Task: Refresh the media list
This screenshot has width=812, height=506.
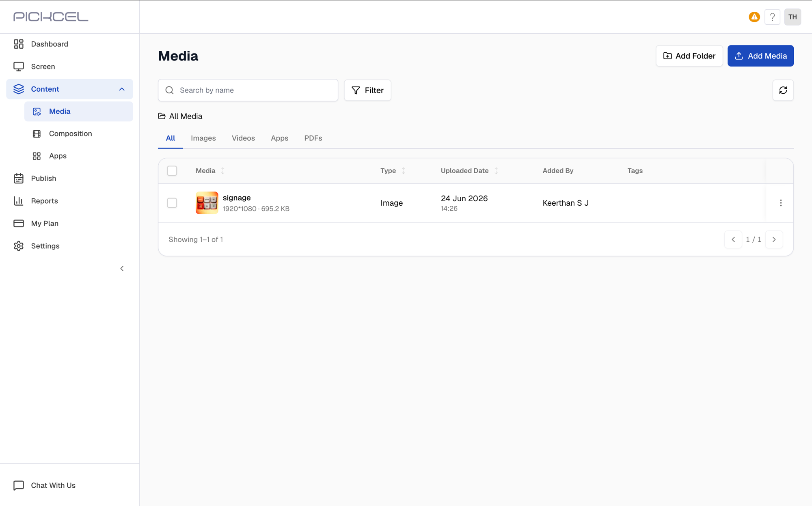Action: [x=783, y=90]
